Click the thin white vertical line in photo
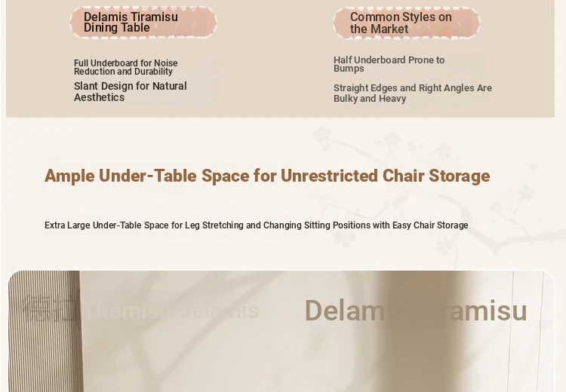566x392 pixels. 511,331
